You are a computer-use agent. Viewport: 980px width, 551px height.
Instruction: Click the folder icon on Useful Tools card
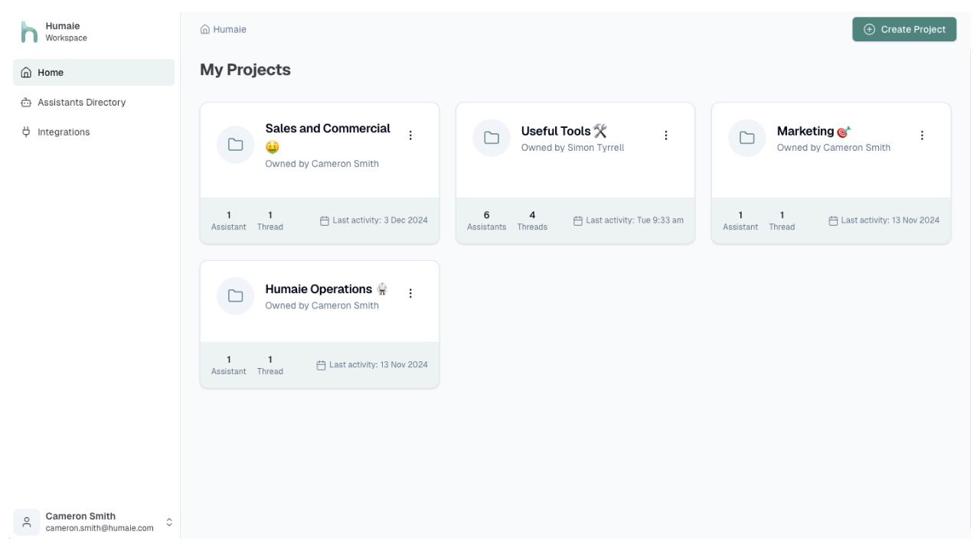point(492,138)
